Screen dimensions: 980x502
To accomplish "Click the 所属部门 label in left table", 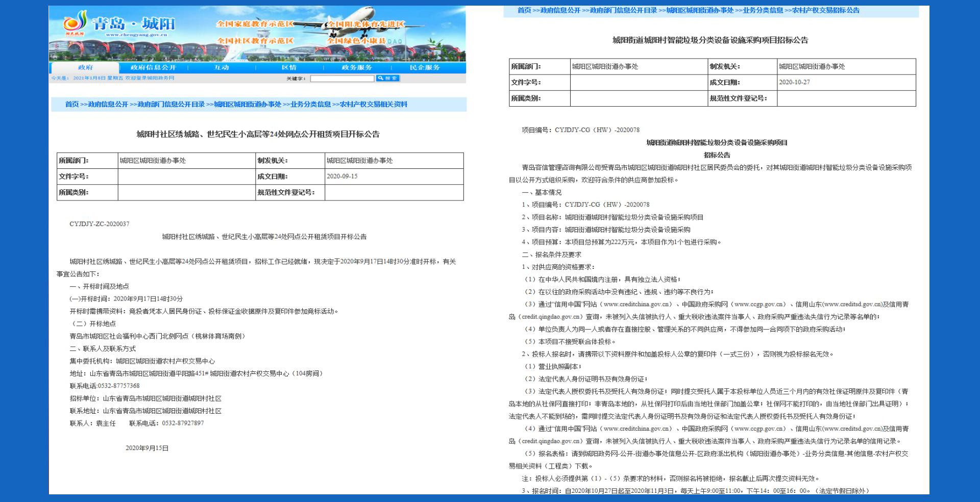I will click(x=73, y=161).
